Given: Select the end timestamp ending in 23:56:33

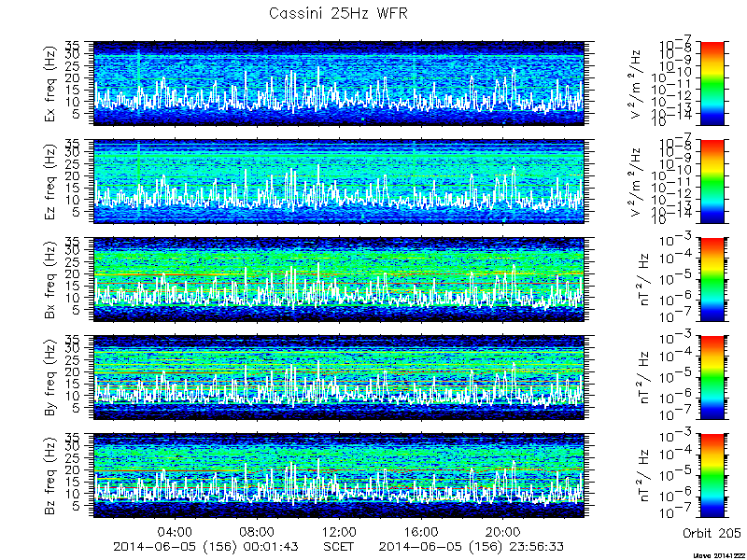Looking at the screenshot, I should pyautogui.click(x=472, y=547).
